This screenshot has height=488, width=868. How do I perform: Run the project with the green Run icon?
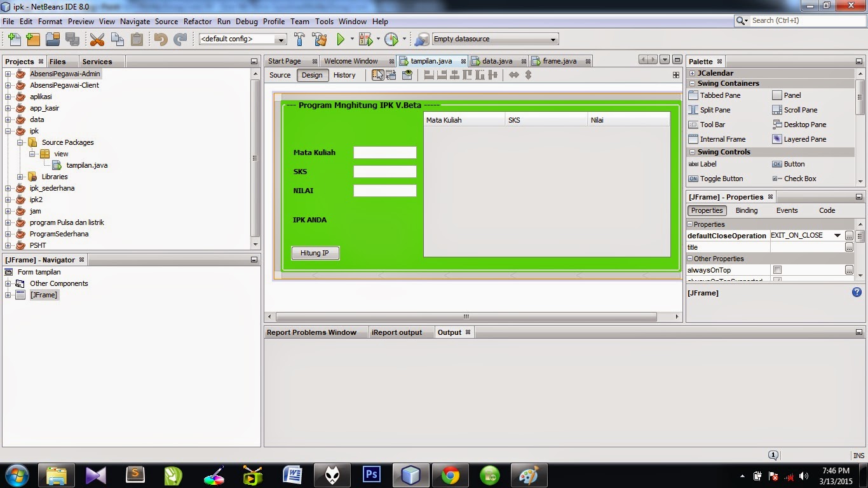(x=340, y=39)
